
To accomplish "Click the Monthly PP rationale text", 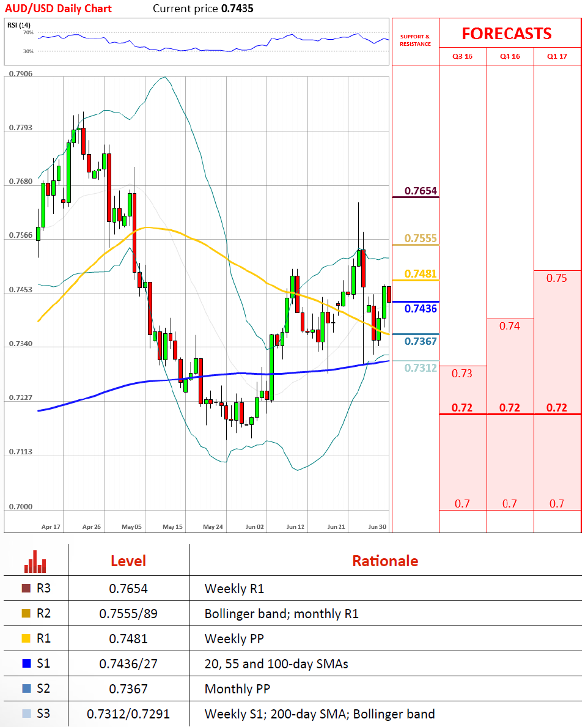I will click(x=237, y=689).
